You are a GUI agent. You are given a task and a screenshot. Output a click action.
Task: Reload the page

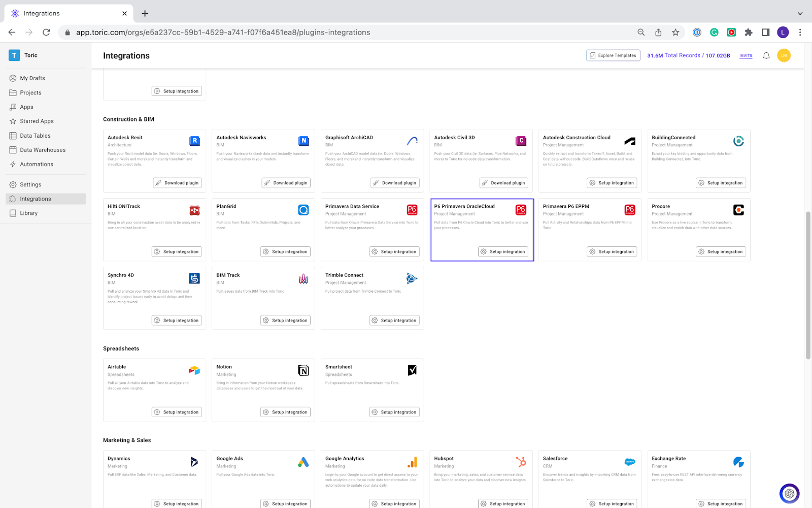(46, 33)
